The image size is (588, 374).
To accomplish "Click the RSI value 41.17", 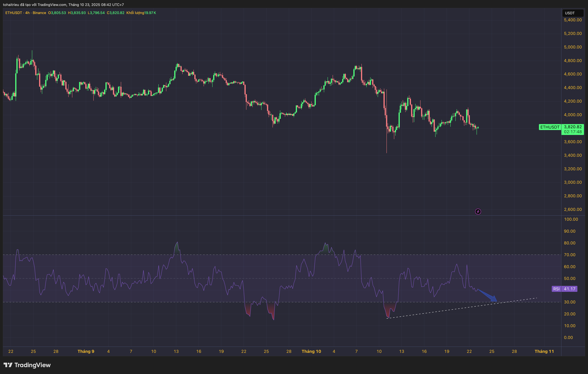I will click(570, 289).
